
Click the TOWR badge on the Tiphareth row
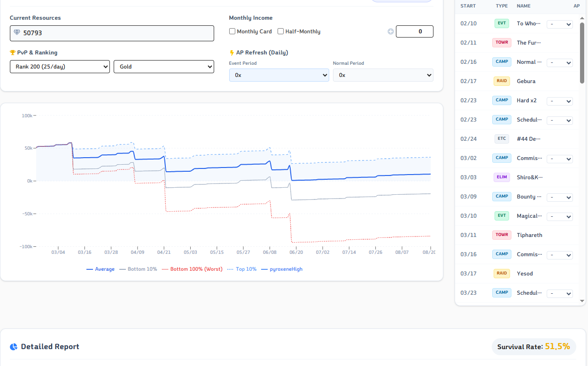502,235
